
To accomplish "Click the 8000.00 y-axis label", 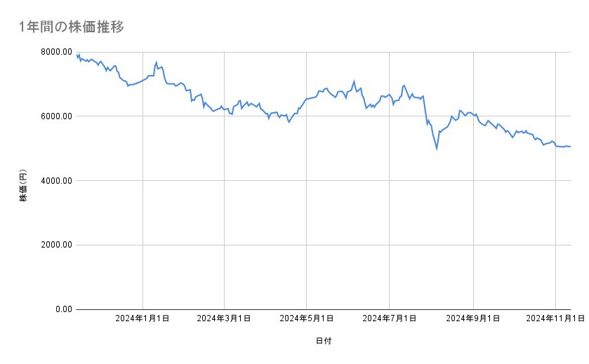I will coord(55,52).
